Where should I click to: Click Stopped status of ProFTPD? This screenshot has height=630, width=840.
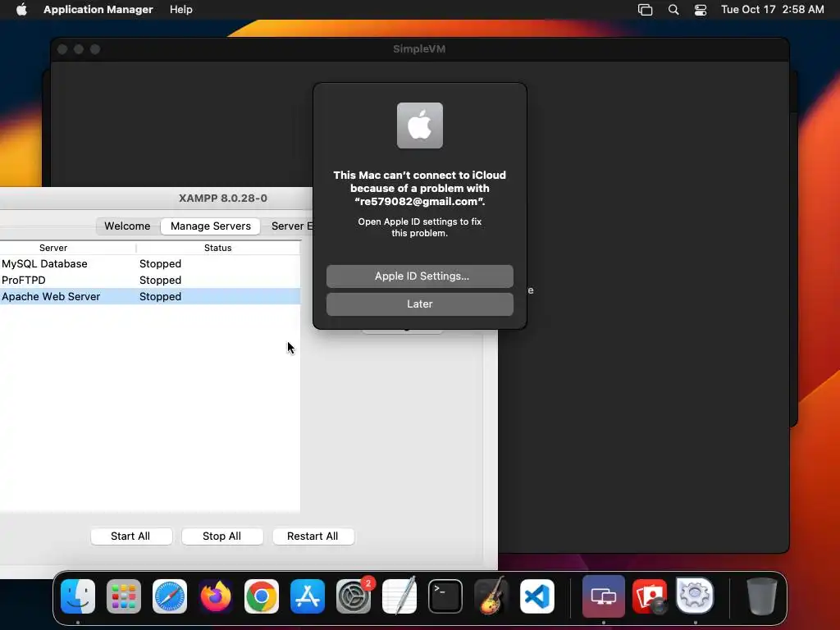tap(160, 281)
